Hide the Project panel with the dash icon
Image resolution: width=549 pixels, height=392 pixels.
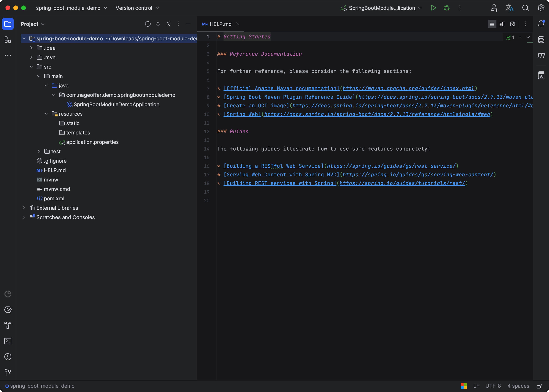(x=189, y=24)
